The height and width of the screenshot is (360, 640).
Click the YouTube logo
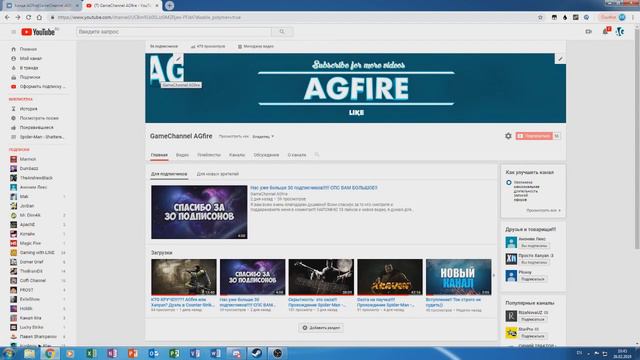point(38,32)
